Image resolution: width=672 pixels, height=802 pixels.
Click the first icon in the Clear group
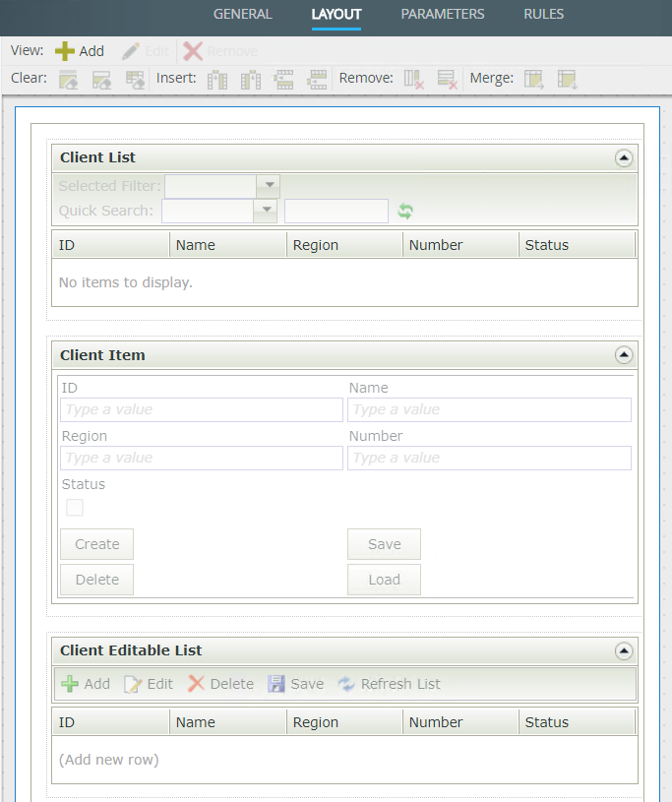68,80
